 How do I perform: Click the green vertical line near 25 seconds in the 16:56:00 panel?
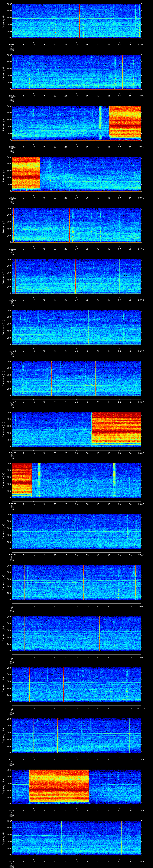pyautogui.click(x=67, y=531)
